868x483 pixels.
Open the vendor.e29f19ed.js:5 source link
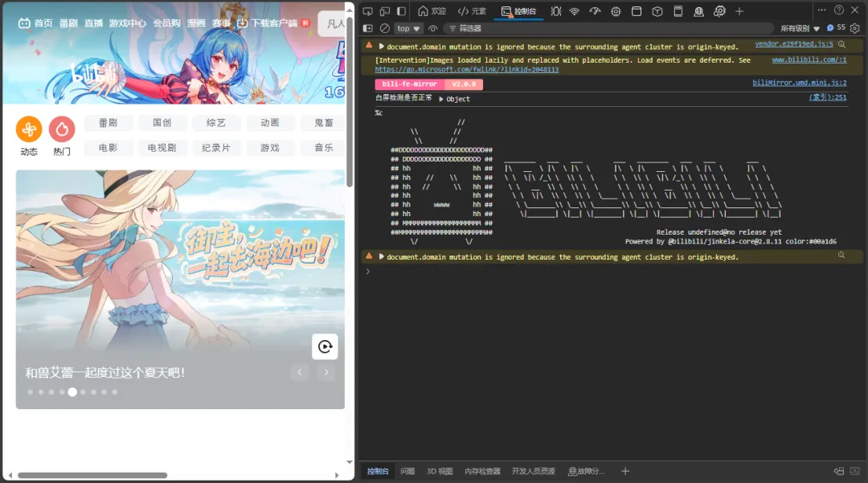pyautogui.click(x=794, y=43)
